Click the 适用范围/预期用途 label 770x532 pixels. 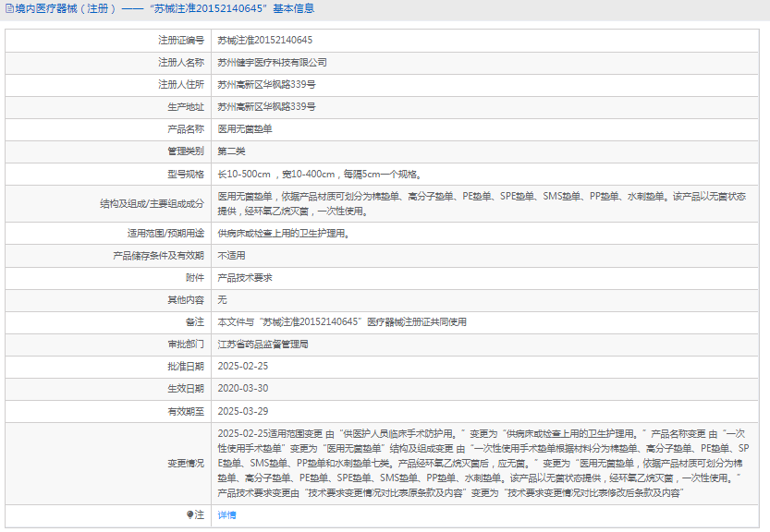coord(165,234)
